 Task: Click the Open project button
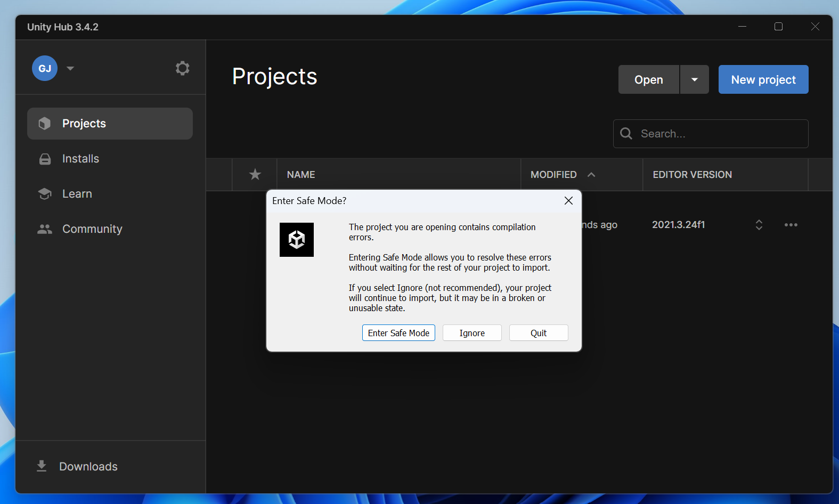tap(649, 79)
